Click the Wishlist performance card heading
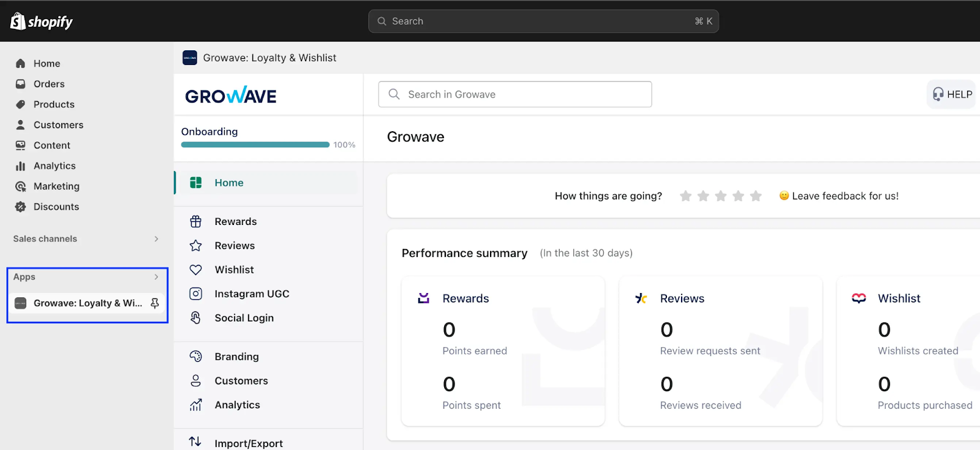Screen dimensions: 980x450 tap(899, 299)
